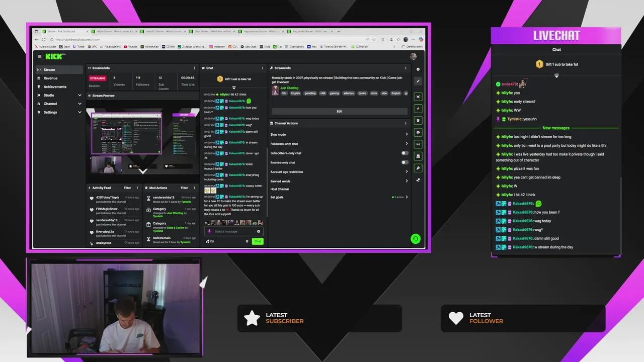Click the Kick logo
The height and width of the screenshot is (362, 644).
coord(55,56)
